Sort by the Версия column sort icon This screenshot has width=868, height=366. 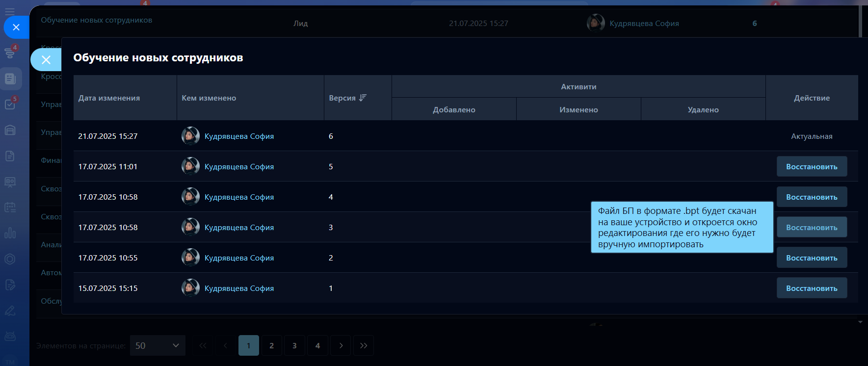363,98
